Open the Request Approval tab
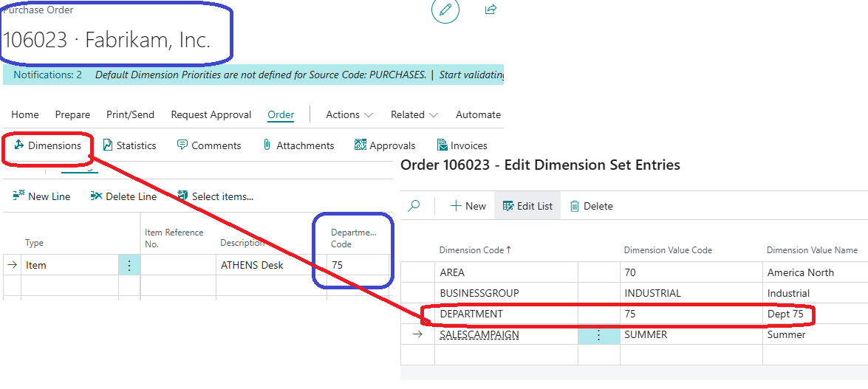Image resolution: width=868 pixels, height=389 pixels. pyautogui.click(x=211, y=114)
